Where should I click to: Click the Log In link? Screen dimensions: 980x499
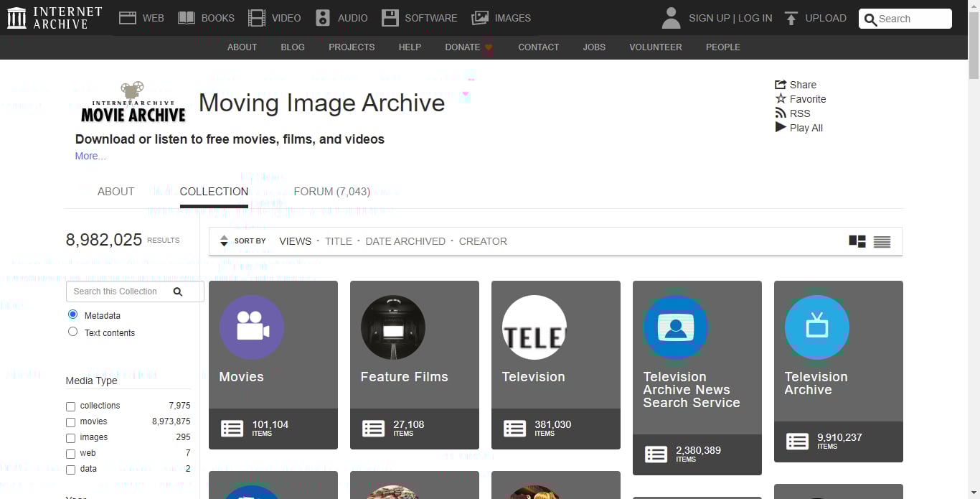755,18
